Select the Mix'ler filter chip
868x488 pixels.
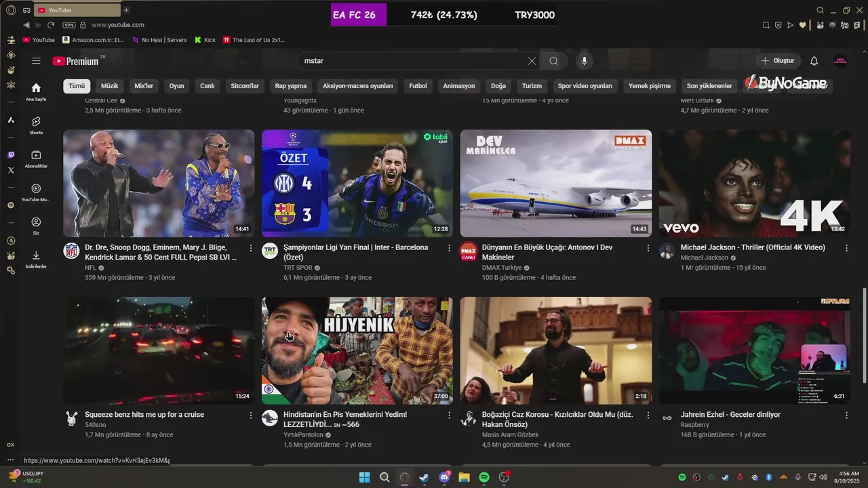[x=144, y=86]
